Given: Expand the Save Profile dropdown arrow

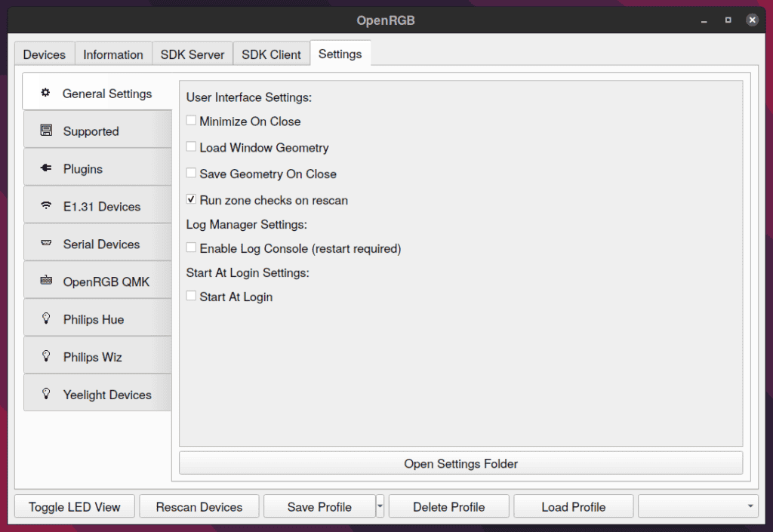Looking at the screenshot, I should pos(380,506).
